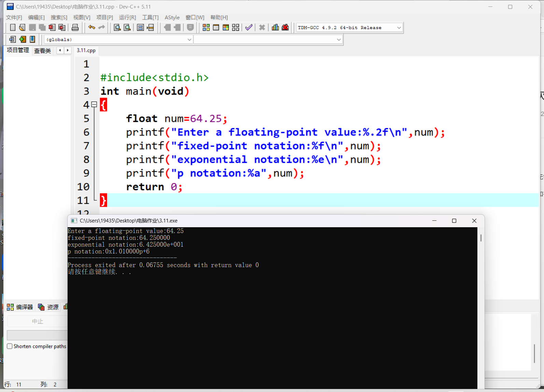
Task: Click 'p notation:0x1.010000p+6' console output
Action: 109,251
